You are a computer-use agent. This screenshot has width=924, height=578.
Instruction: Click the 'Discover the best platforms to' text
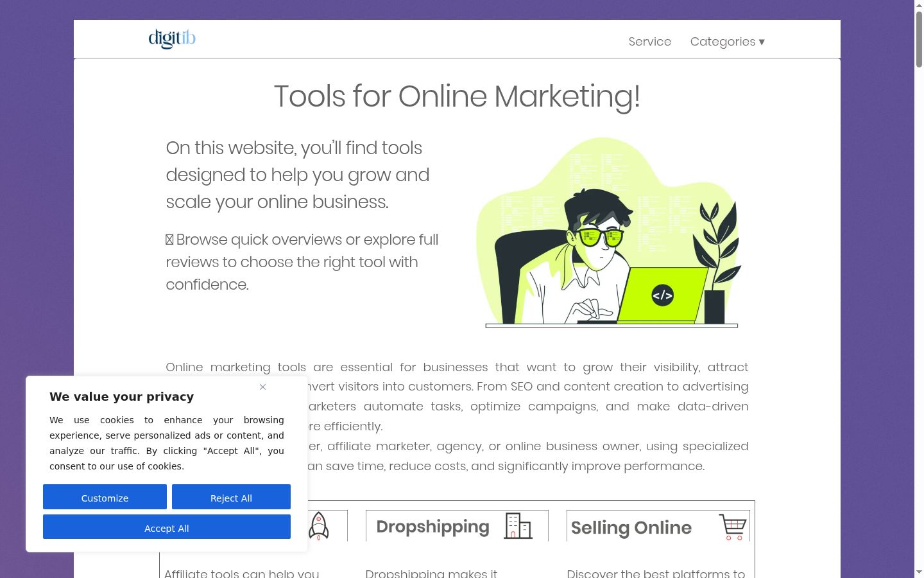tap(656, 573)
